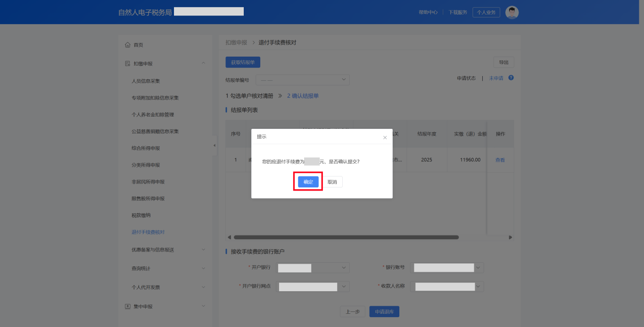Screen dimensions: 644x327
Task: Open the 收款人名称 dropdown
Action: (447, 286)
